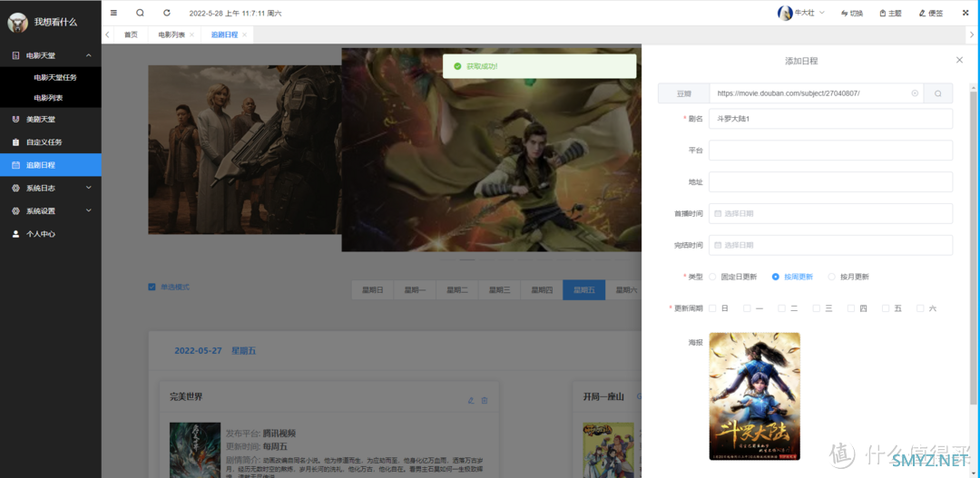Check the 四 update-cycle checkbox

tap(851, 308)
